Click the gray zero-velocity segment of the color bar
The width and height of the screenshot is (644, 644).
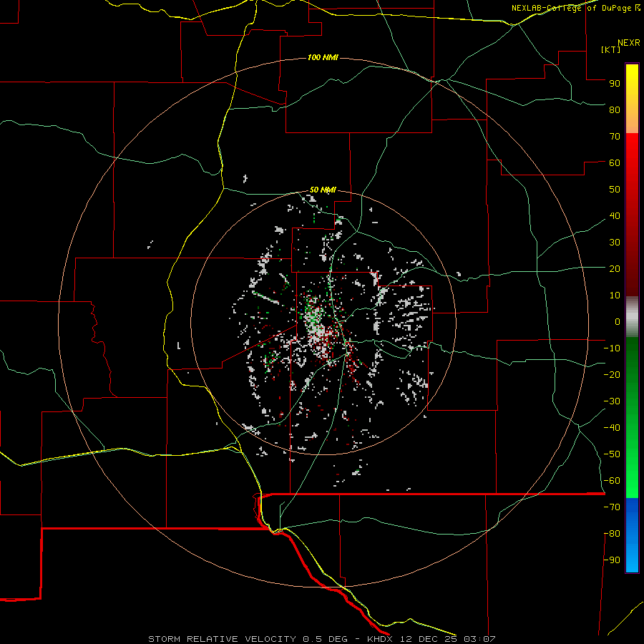pos(632,317)
